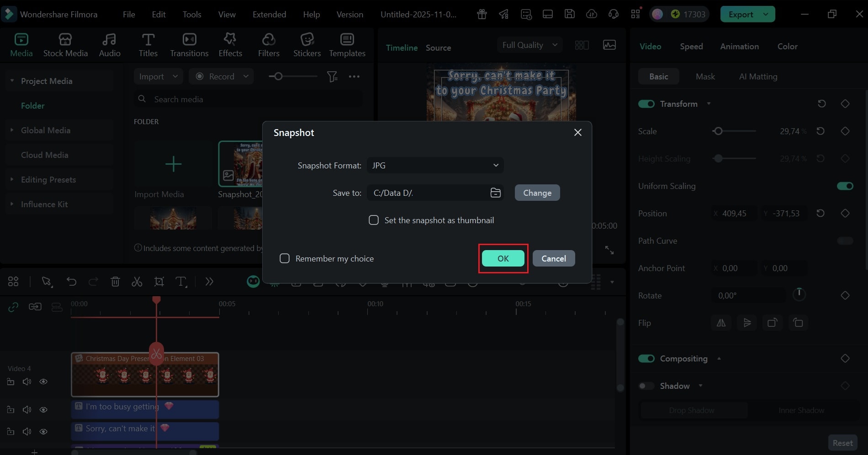Switch to the Animation tab
This screenshot has height=455, width=868.
tap(740, 47)
